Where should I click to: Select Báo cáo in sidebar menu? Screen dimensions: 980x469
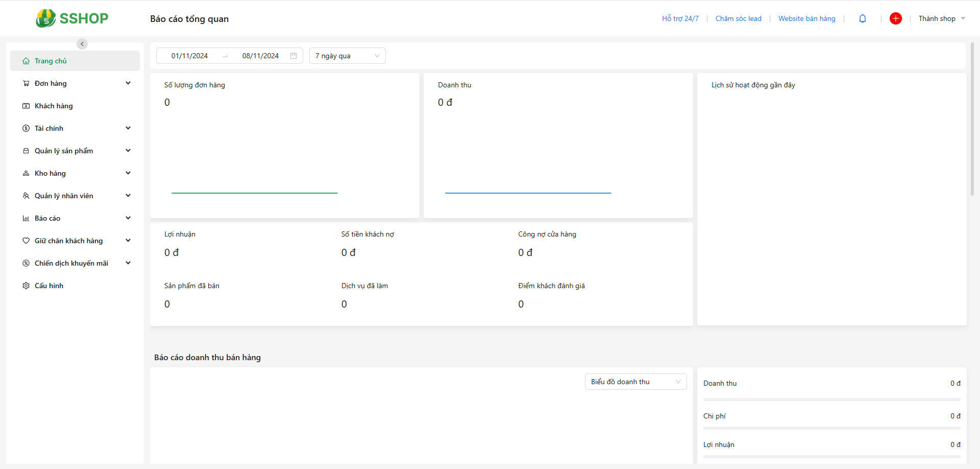point(47,218)
